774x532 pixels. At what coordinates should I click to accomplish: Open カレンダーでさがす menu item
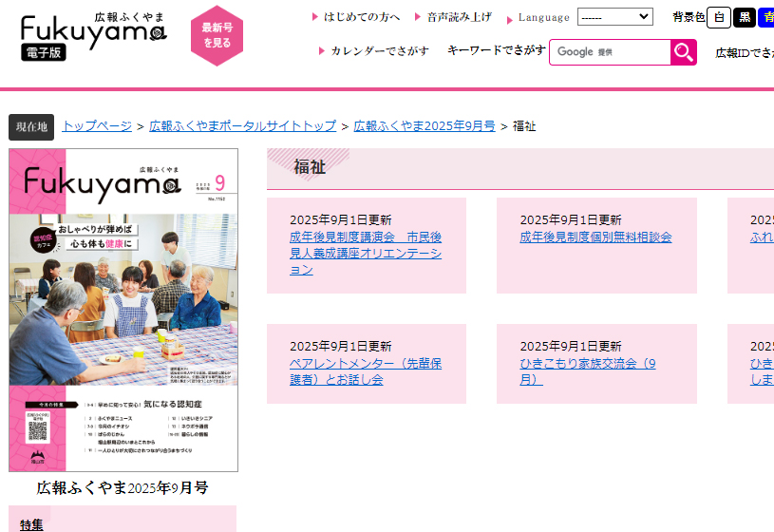coord(380,51)
